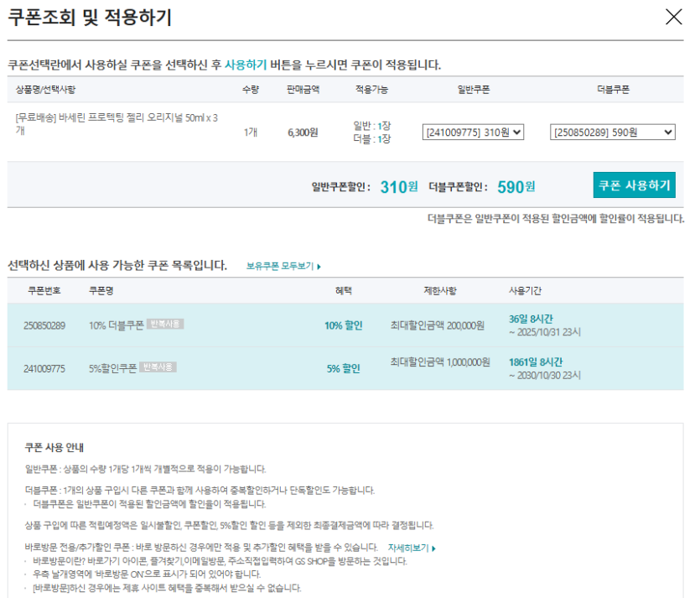Open the 더블쿠폰 dropdown showing 590원
The height and width of the screenshot is (598, 700).
(x=612, y=132)
